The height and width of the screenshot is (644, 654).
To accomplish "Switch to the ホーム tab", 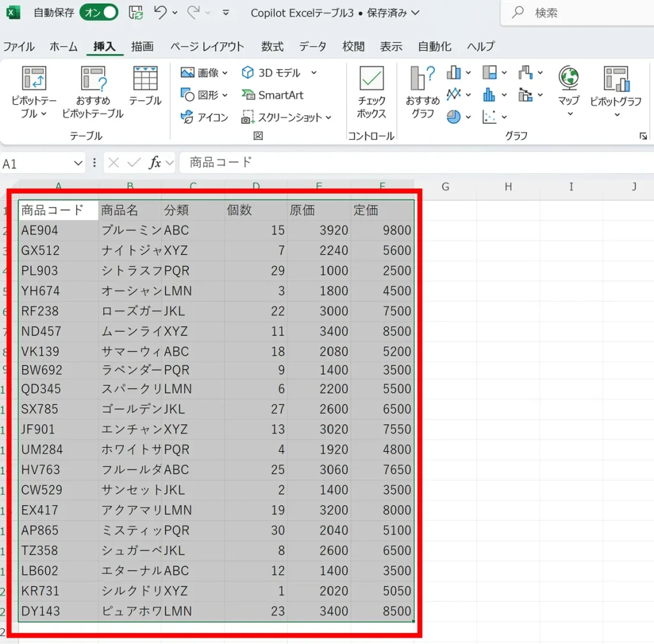I will pos(63,47).
